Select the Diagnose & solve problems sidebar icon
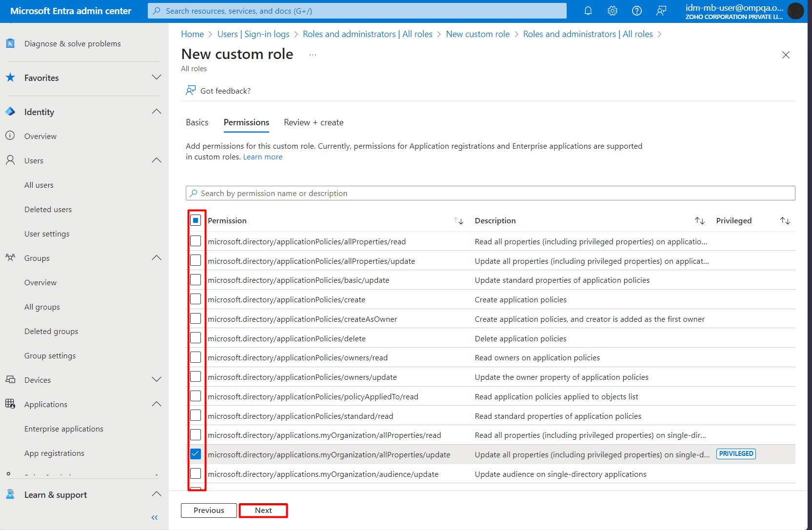Viewport: 812px width, 530px height. [10, 43]
